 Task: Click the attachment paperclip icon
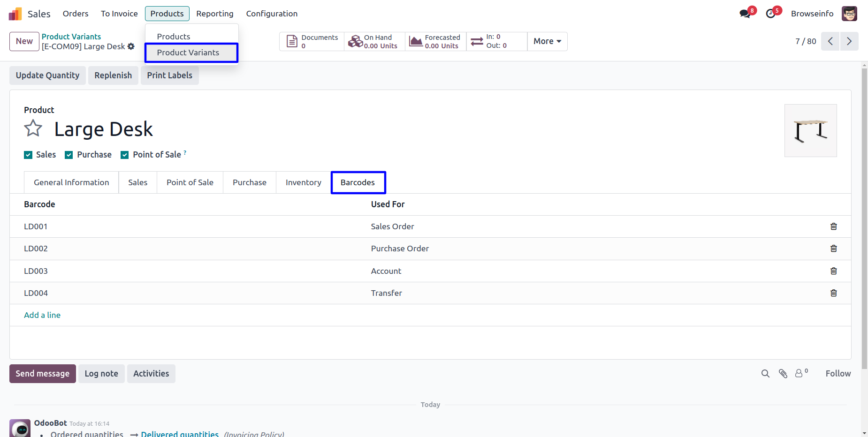coord(783,374)
